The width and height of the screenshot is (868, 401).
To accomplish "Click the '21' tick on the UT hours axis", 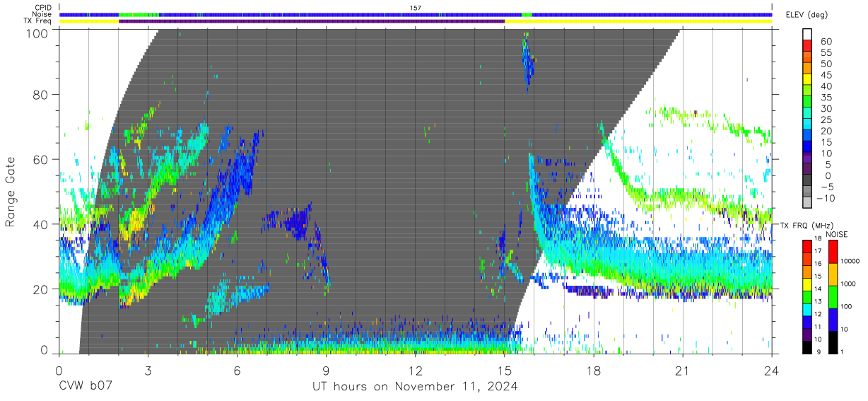I will tap(683, 370).
